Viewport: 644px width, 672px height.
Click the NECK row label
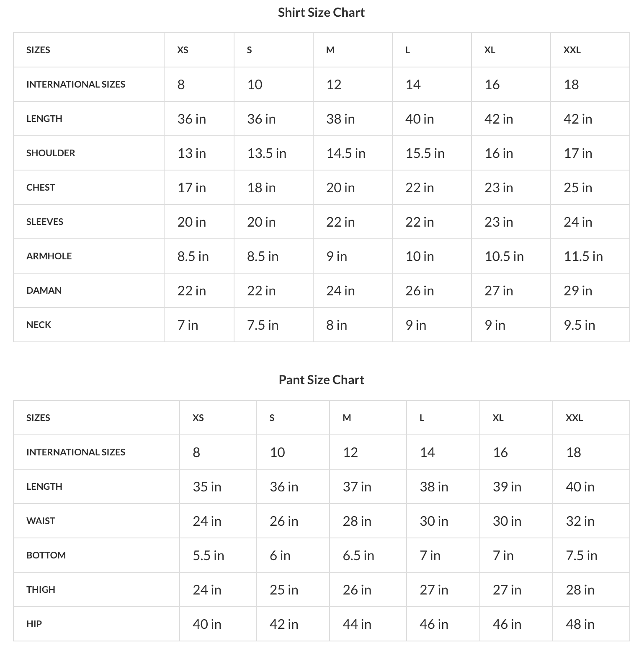(x=39, y=325)
